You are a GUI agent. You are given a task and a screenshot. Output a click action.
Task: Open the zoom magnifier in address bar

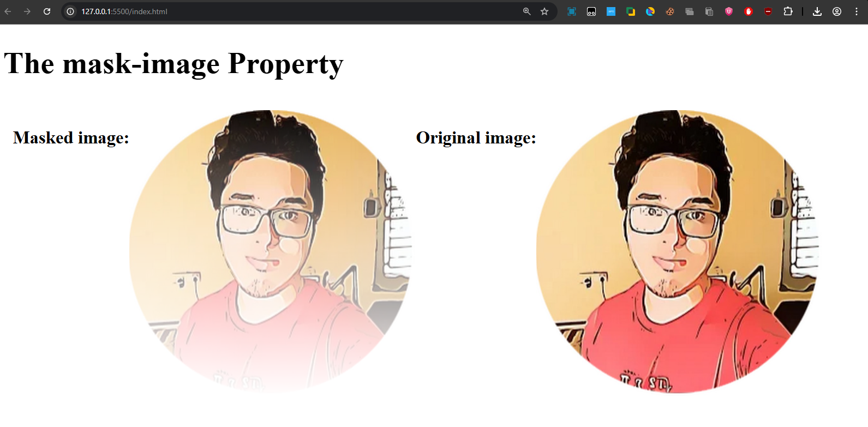(526, 11)
